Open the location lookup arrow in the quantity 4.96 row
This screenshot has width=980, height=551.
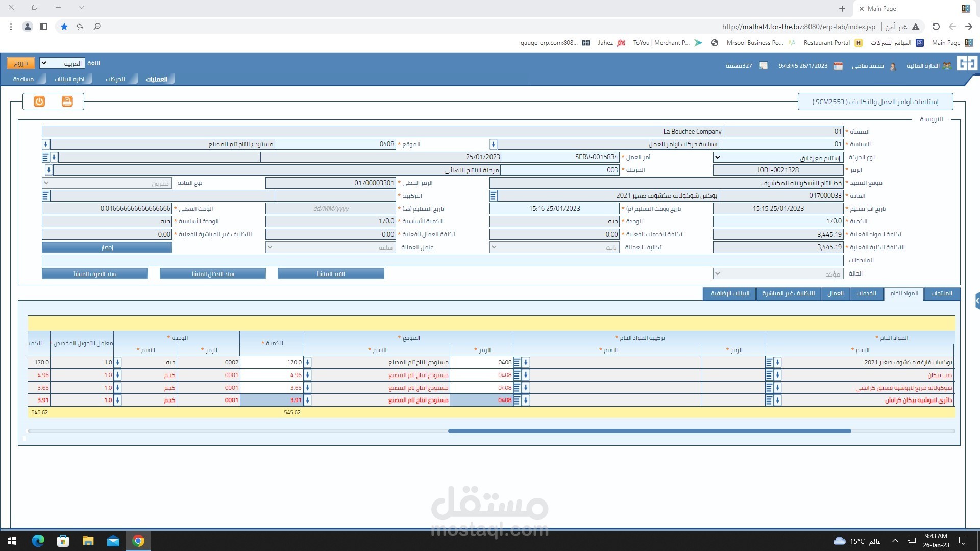point(307,375)
